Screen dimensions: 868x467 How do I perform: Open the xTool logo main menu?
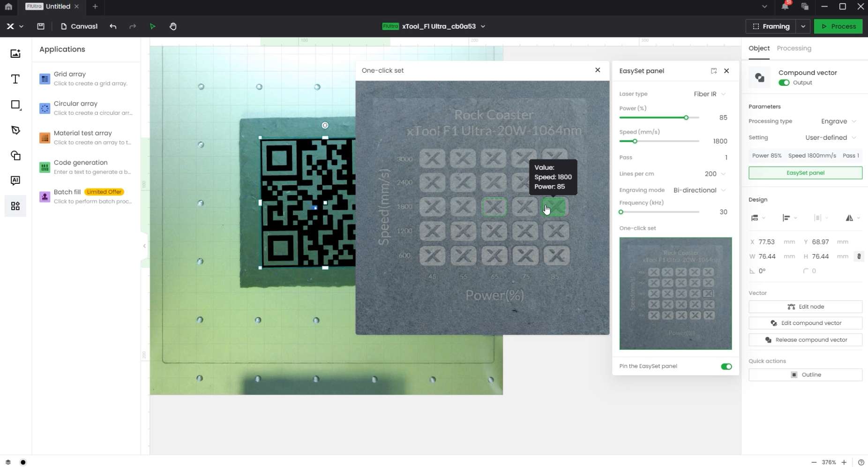coord(15,26)
